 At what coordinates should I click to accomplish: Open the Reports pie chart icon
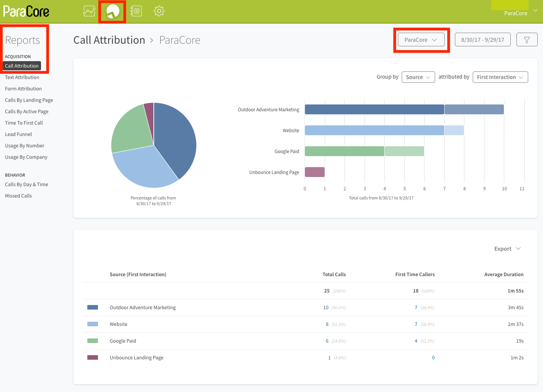[x=113, y=11]
